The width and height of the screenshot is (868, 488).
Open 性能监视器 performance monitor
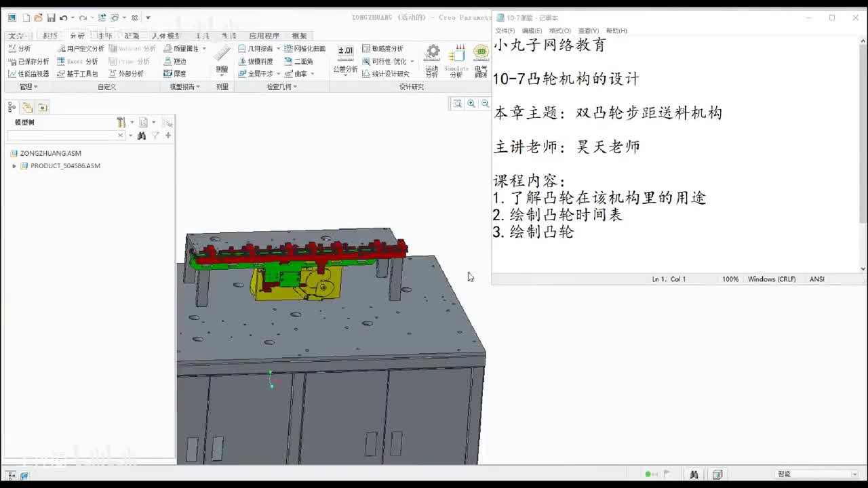point(28,74)
